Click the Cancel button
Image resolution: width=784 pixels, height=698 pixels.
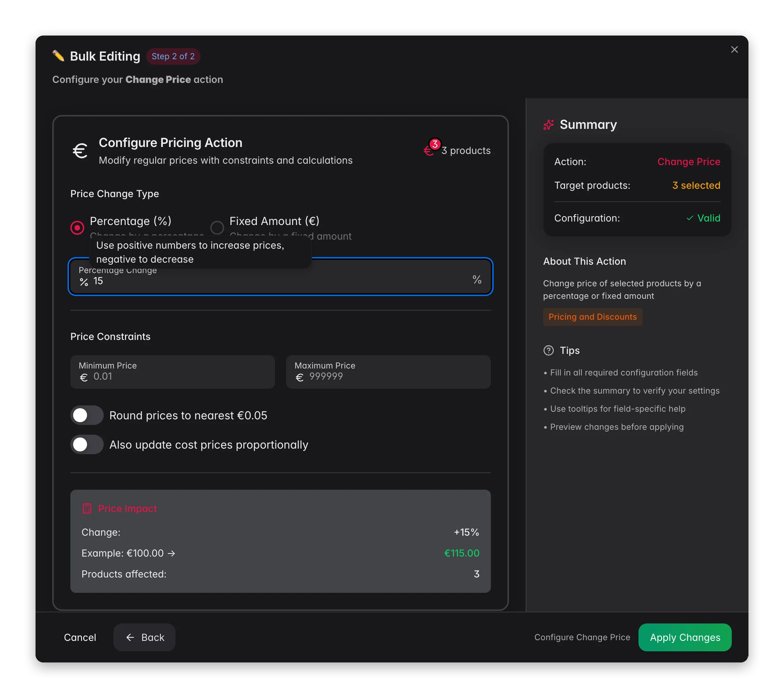(x=80, y=637)
